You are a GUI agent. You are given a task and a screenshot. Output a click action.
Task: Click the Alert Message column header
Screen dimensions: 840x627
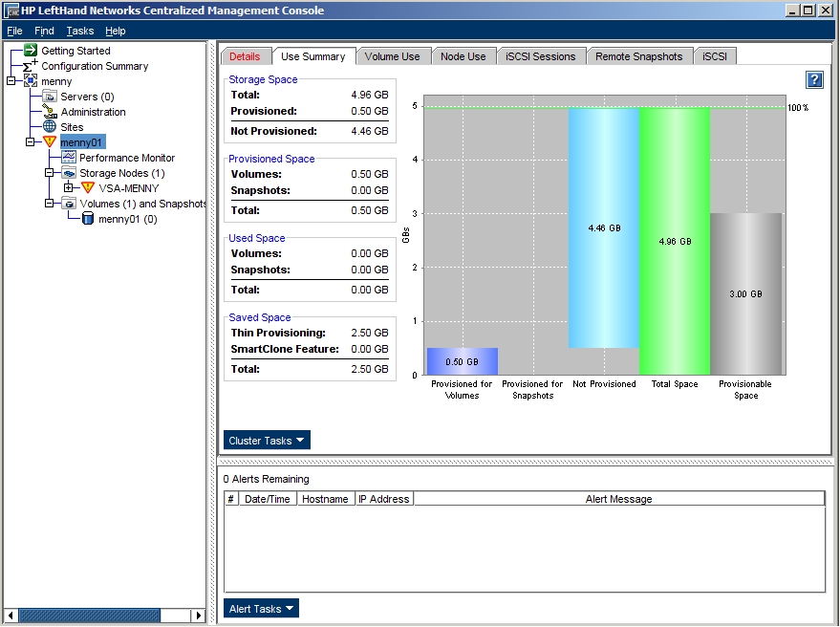[x=618, y=499]
